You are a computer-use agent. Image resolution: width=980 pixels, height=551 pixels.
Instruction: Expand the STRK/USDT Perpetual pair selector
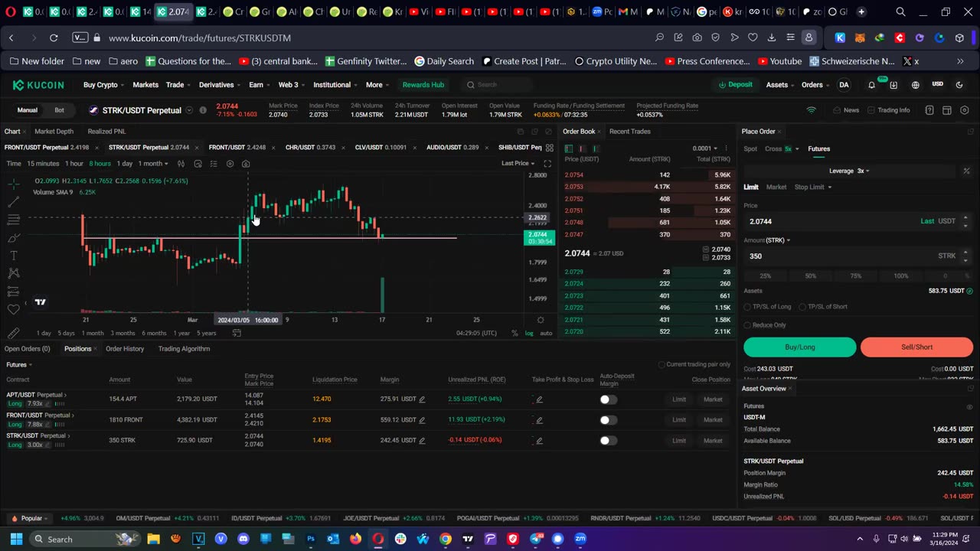point(188,110)
